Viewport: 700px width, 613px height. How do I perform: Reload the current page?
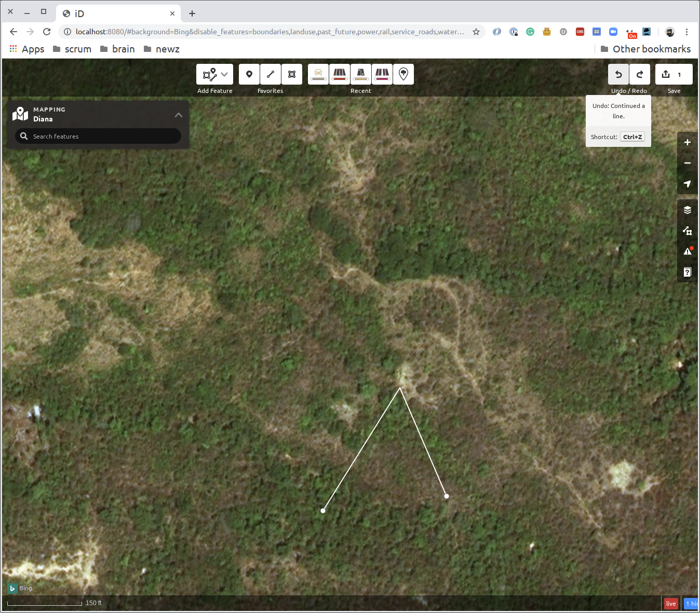[x=47, y=32]
